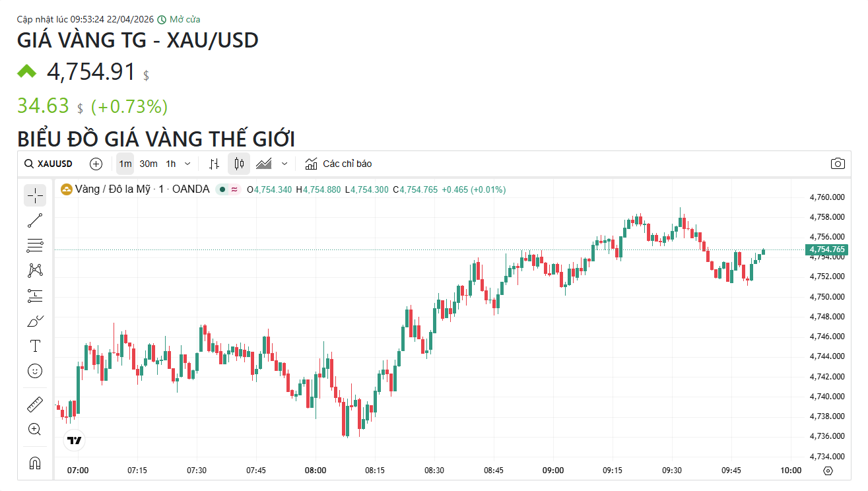
Task: Select the ruler measure tool
Action: [x=35, y=404]
